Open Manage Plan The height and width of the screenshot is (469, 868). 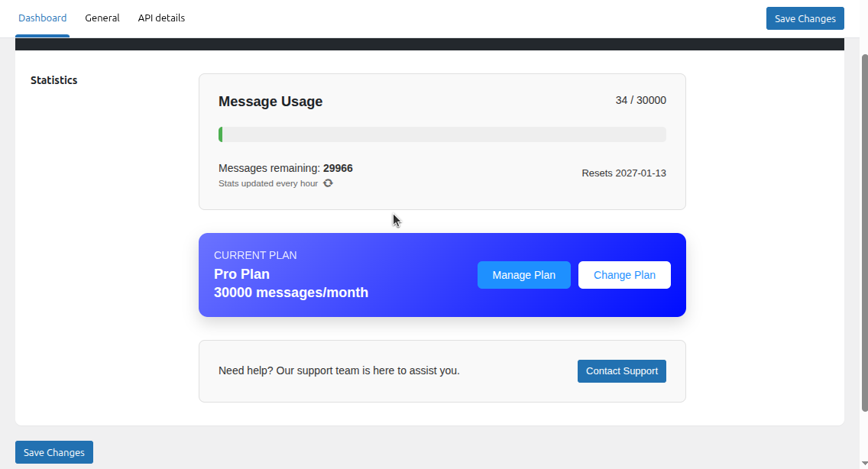(523, 275)
